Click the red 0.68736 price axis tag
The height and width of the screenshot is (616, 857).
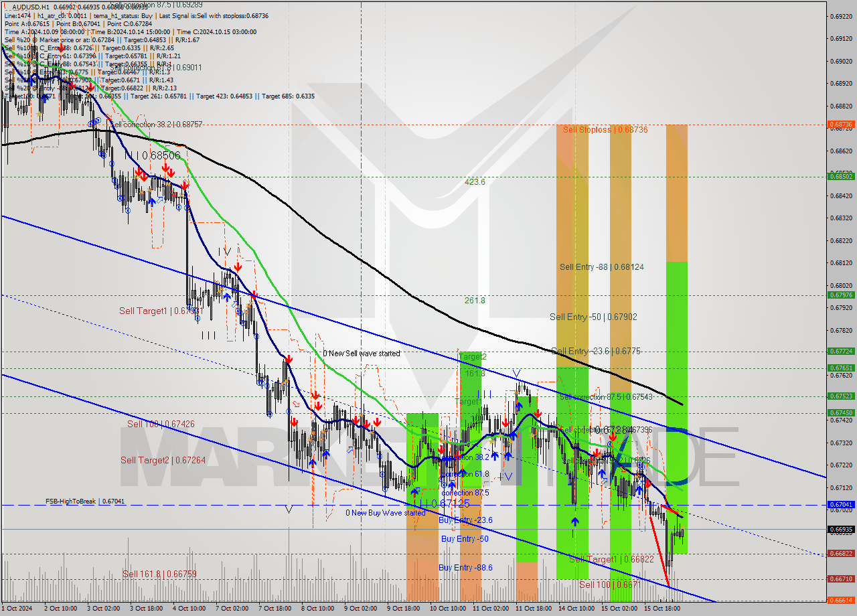coord(841,125)
